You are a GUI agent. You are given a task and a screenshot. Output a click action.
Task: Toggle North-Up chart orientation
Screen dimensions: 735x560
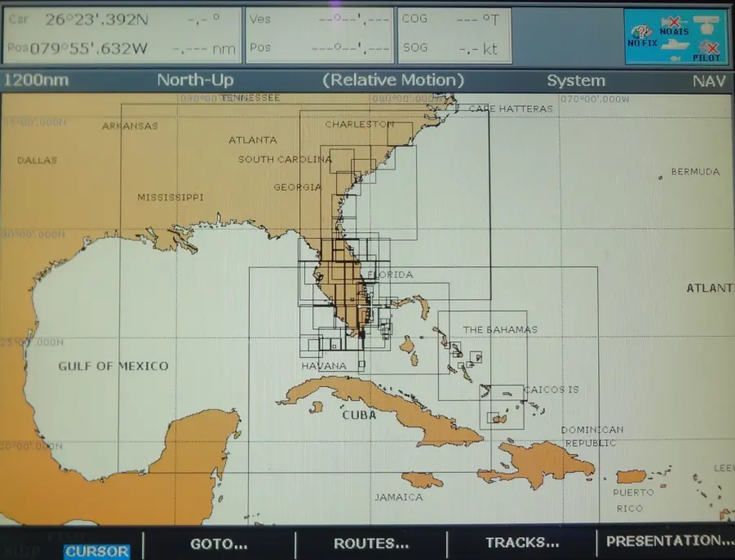tap(194, 81)
